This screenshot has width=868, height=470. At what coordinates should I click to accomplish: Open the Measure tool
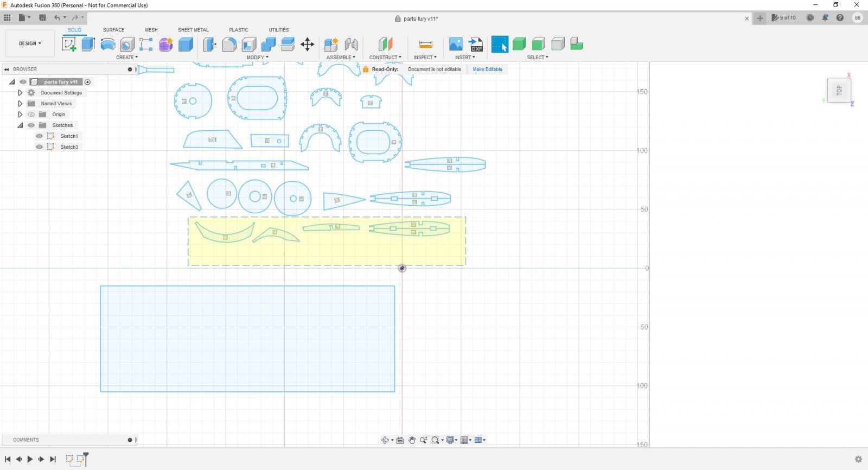click(426, 45)
